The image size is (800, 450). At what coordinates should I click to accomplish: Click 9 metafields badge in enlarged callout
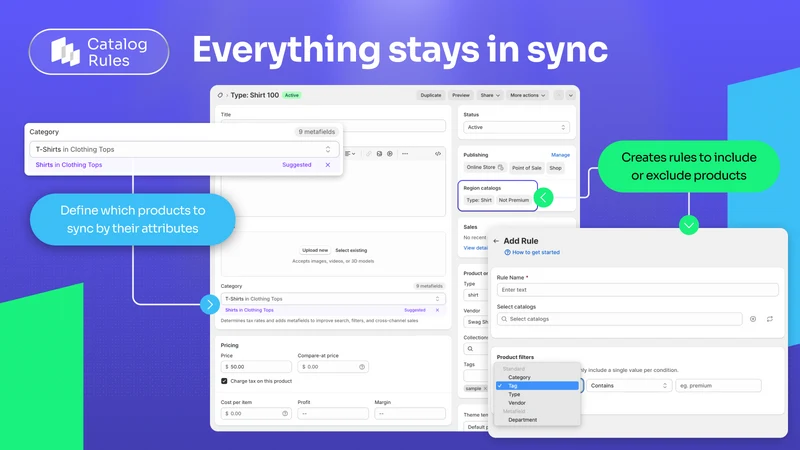316,132
